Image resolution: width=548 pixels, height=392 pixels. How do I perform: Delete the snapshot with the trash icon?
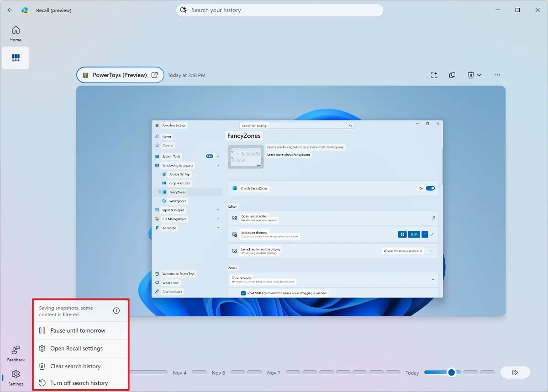pos(471,75)
